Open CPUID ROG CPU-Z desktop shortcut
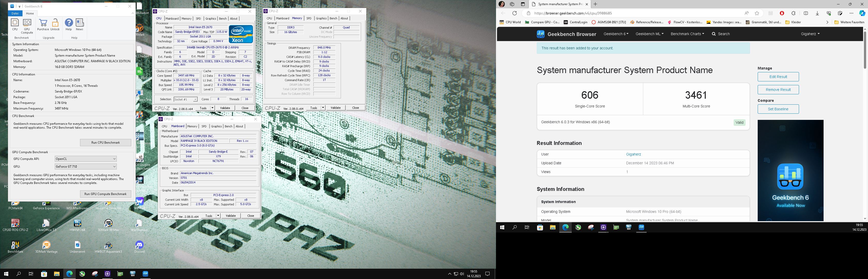This screenshot has width=868, height=279. click(x=15, y=225)
